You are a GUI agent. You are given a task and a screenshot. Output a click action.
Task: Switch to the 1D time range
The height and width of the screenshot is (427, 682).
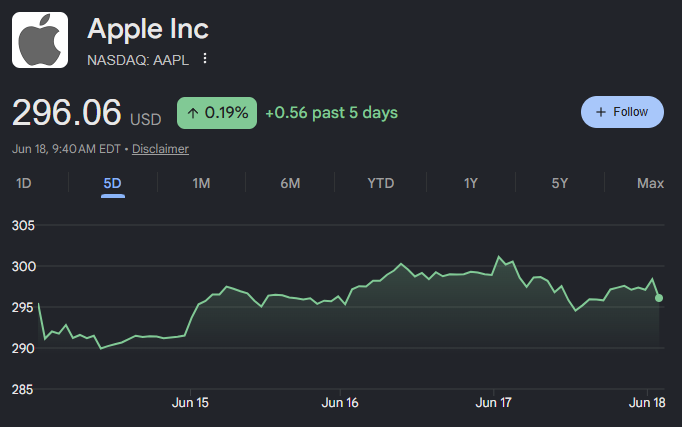pyautogui.click(x=23, y=183)
